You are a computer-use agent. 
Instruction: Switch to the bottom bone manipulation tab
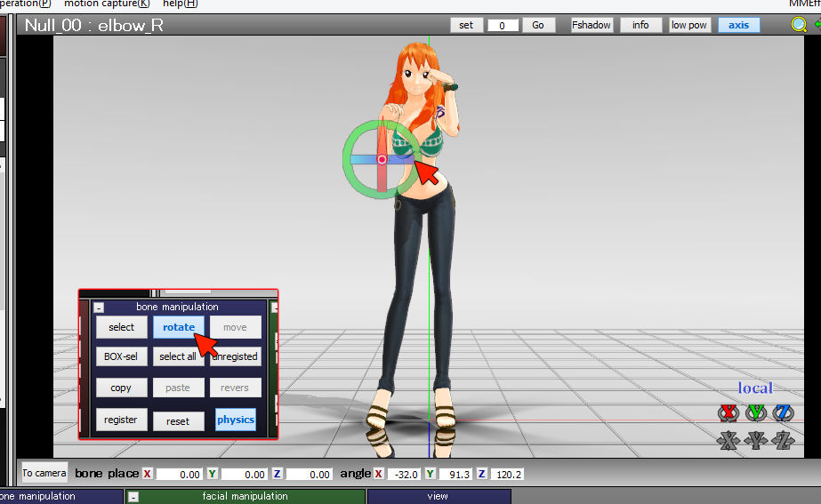tap(61, 496)
